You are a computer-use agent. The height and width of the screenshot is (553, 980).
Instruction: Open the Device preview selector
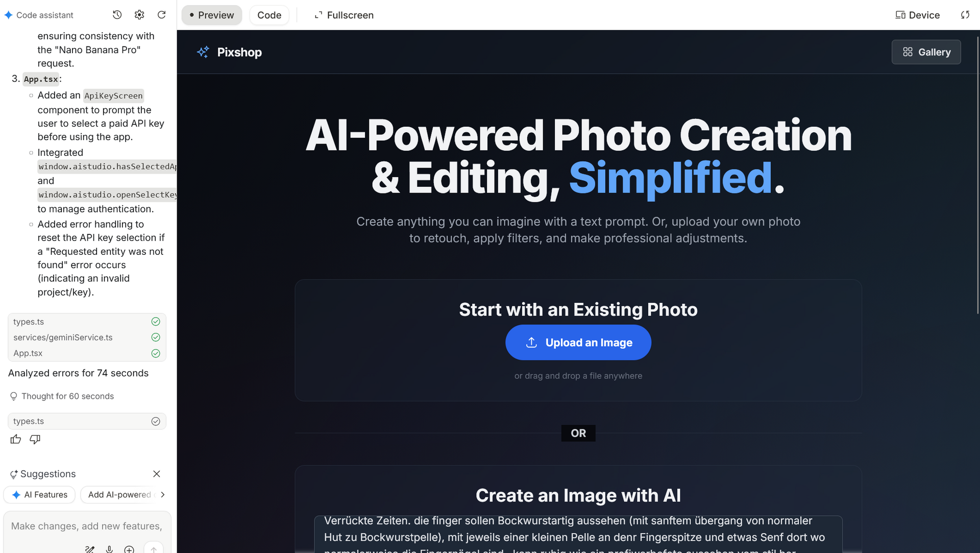[917, 15]
